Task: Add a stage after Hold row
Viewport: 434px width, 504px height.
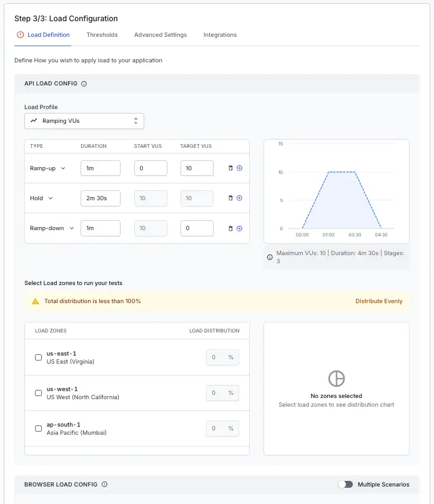Action: click(239, 198)
